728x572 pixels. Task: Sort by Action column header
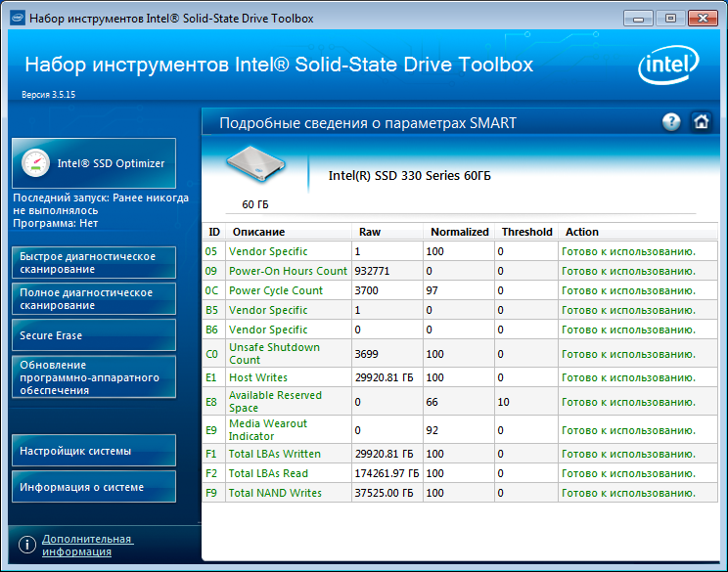638,232
